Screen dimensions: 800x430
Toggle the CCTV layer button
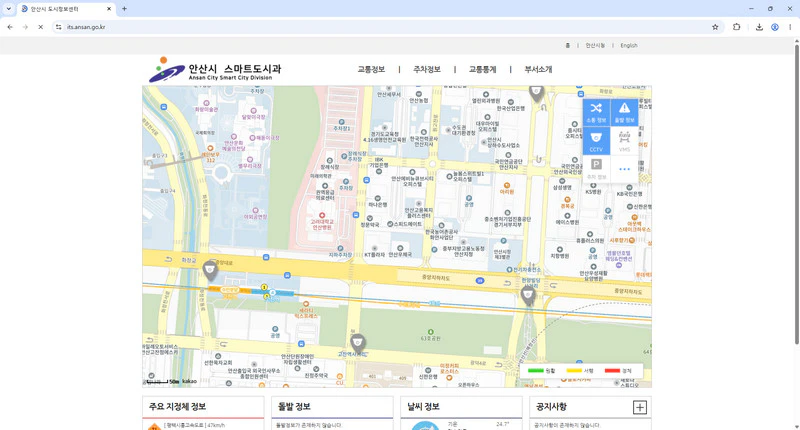point(596,141)
